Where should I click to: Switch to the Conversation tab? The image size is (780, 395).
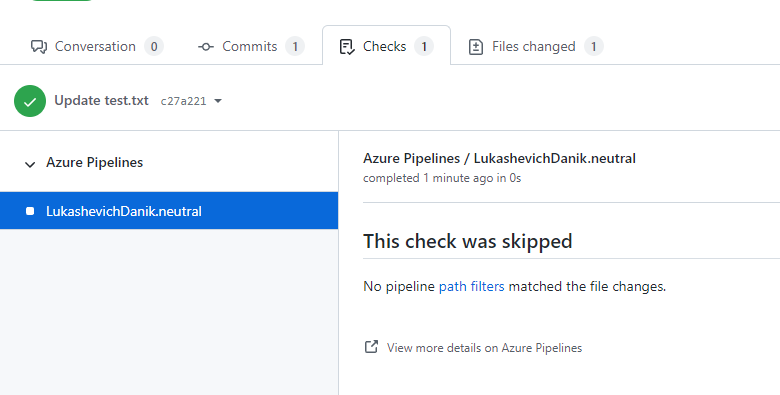97,46
